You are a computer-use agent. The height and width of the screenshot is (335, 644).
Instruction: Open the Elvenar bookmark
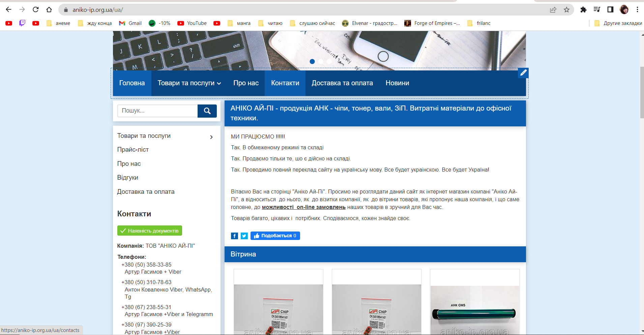(x=370, y=23)
